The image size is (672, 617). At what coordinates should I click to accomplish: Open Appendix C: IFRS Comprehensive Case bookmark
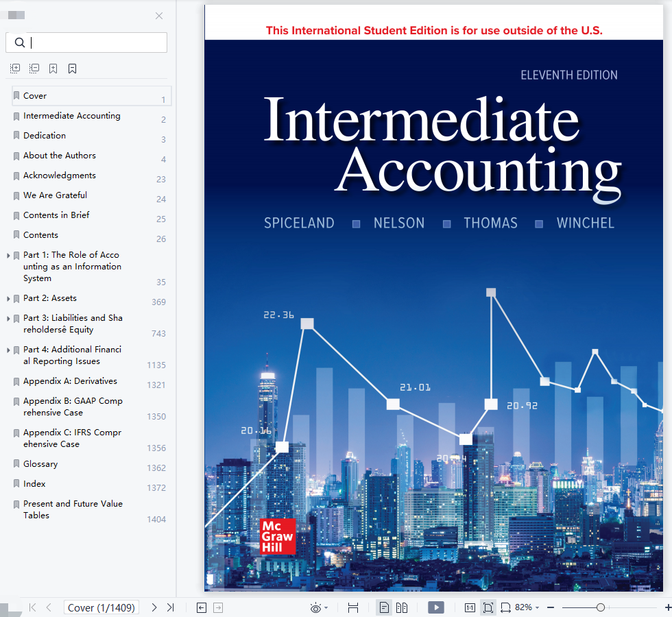72,438
